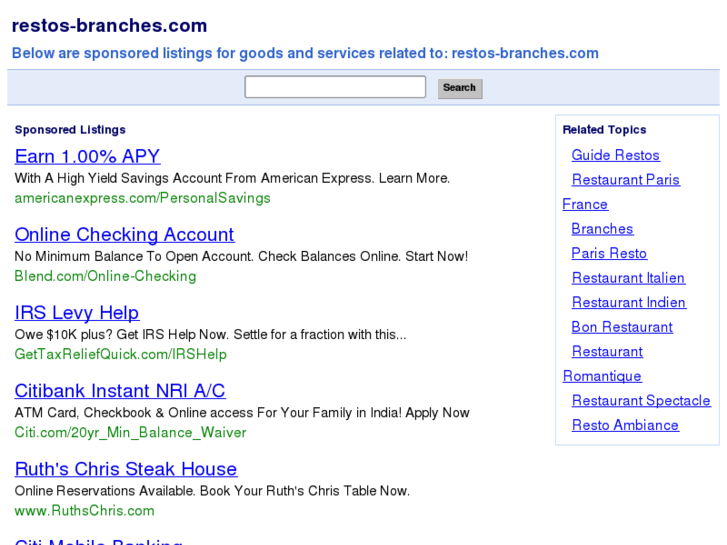
Task: Click the restos-branches.com page title
Action: tap(109, 26)
